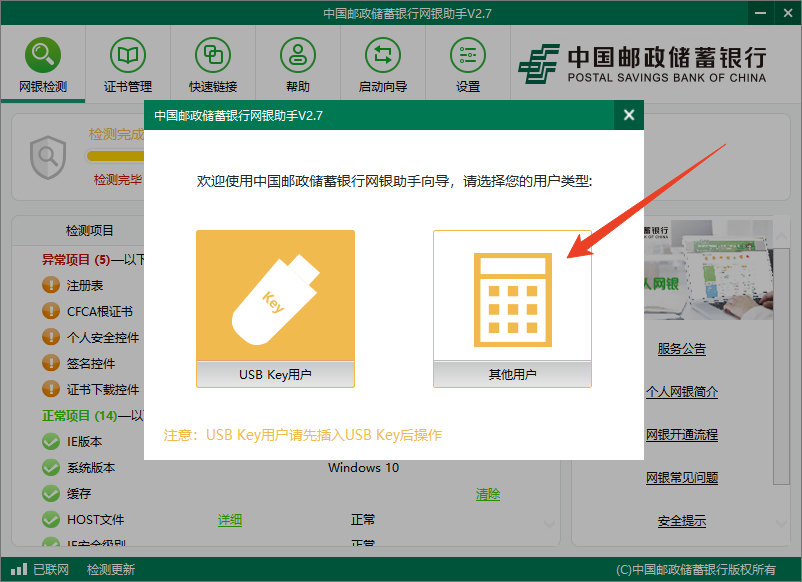Click the 帮助 tab label

point(298,86)
